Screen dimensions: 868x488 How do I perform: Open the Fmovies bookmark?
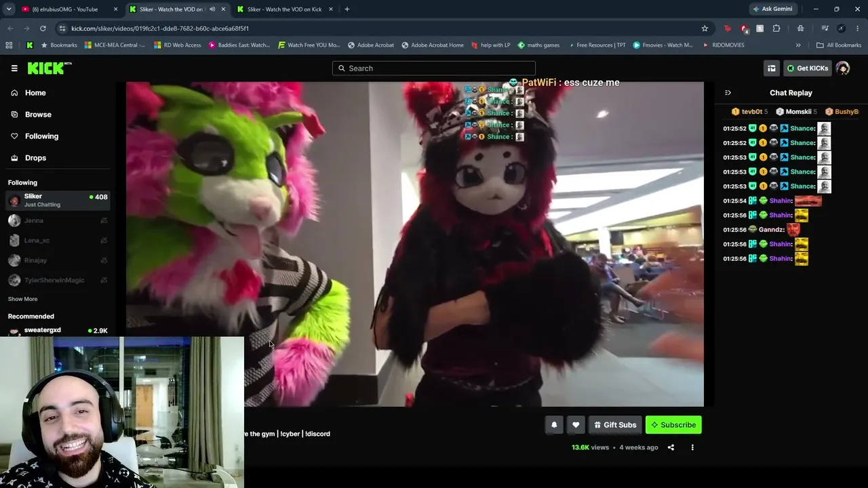pos(663,45)
